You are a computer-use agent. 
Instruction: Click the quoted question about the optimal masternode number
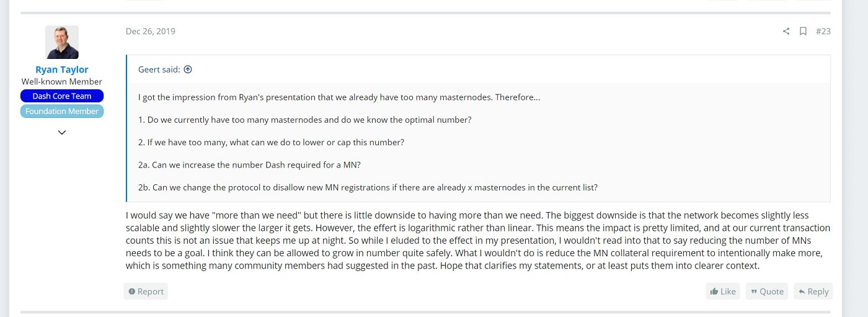tap(305, 120)
